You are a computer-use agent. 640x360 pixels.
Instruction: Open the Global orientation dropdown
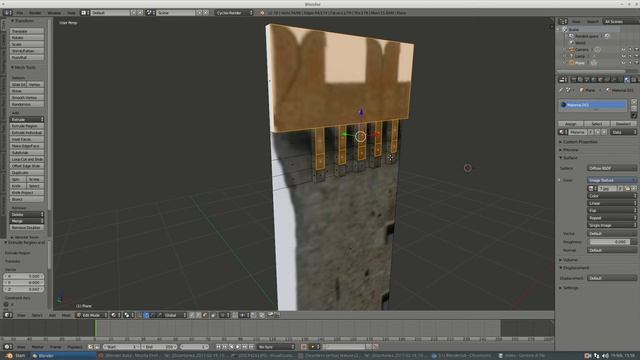[x=175, y=315]
